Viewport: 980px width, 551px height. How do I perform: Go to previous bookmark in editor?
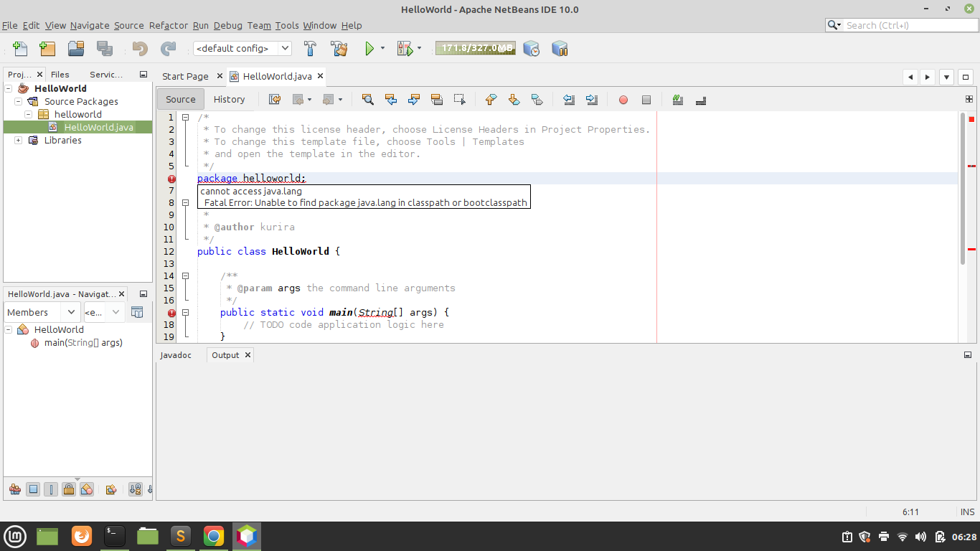point(491,100)
